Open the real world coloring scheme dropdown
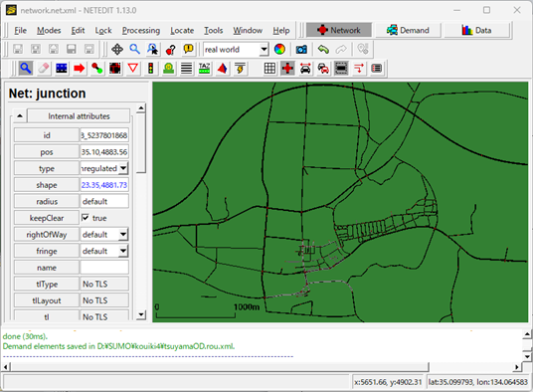533x392 pixels. 264,50
